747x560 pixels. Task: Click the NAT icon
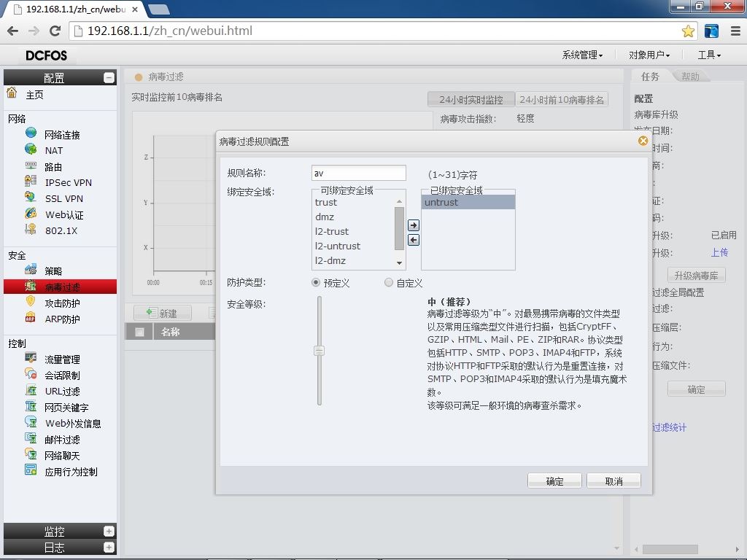pyautogui.click(x=31, y=149)
